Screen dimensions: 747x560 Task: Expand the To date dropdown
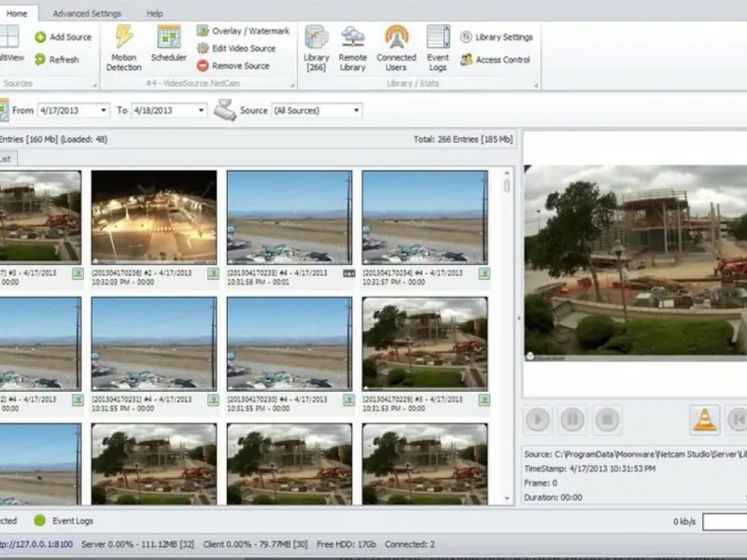[x=201, y=110]
